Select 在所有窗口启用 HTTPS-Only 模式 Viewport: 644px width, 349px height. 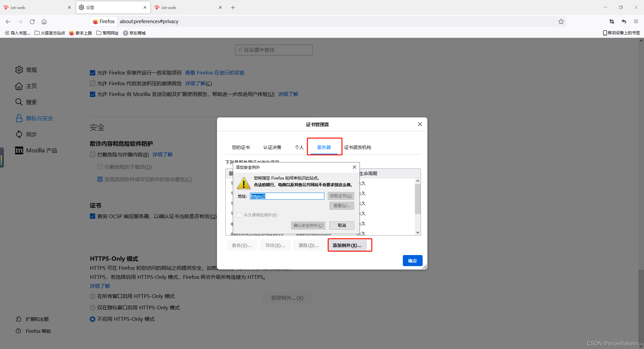pos(93,296)
